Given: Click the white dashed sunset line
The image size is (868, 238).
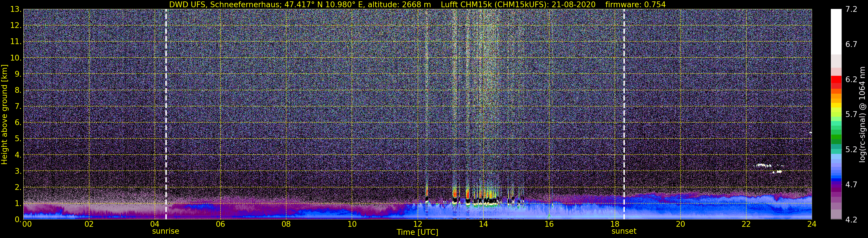Looking at the screenshot, I should 624,114.
